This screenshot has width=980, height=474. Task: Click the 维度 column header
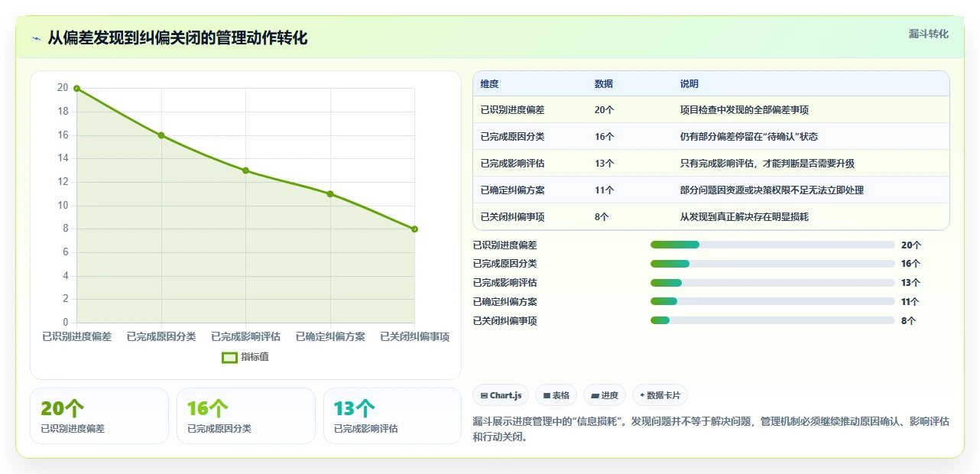[x=490, y=84]
